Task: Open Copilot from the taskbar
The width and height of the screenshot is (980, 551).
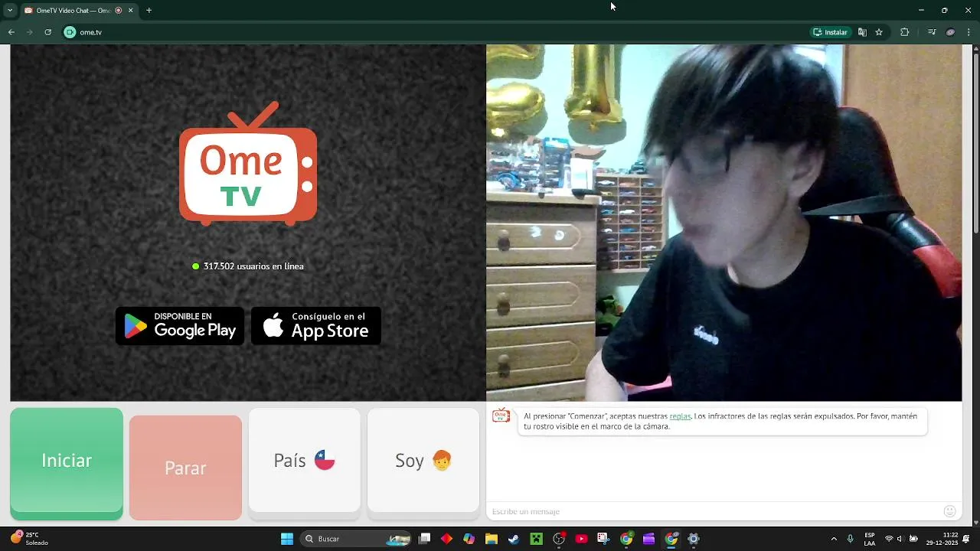Action: pyautogui.click(x=469, y=539)
